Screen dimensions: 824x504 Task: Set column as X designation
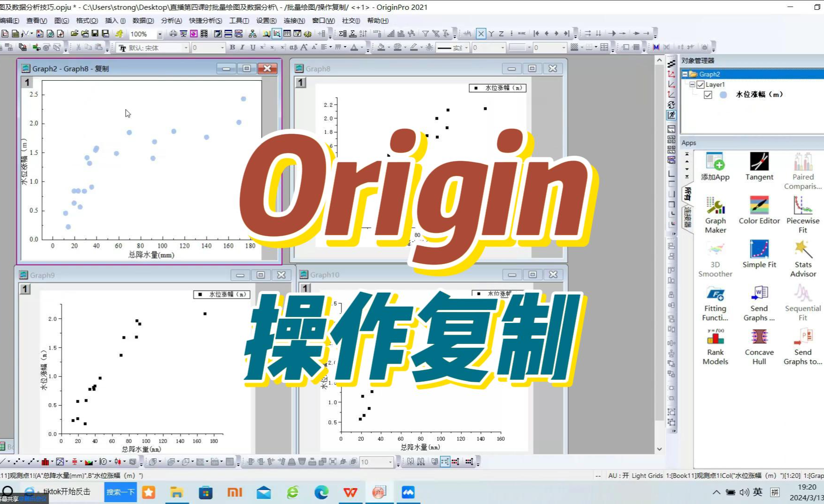481,34
